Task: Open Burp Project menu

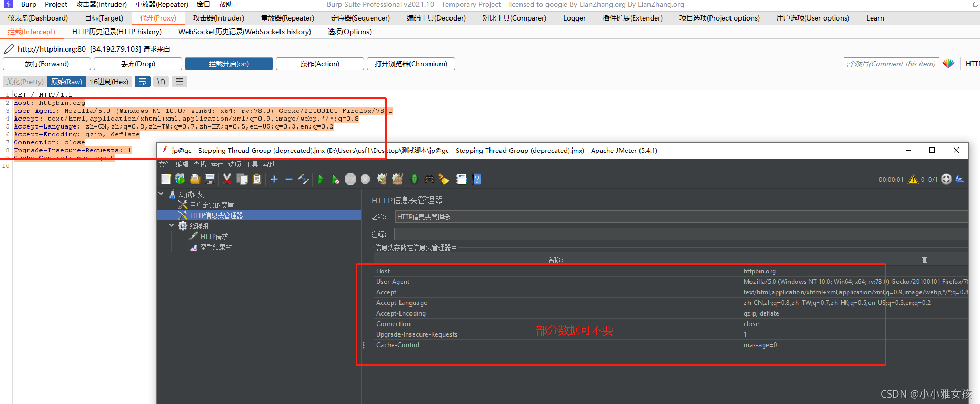Action: point(56,4)
